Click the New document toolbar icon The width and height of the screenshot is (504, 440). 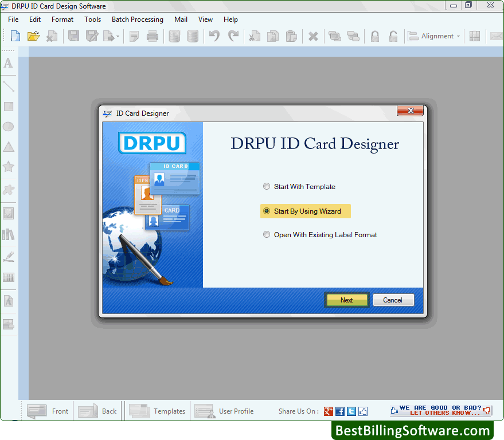pyautogui.click(x=15, y=36)
